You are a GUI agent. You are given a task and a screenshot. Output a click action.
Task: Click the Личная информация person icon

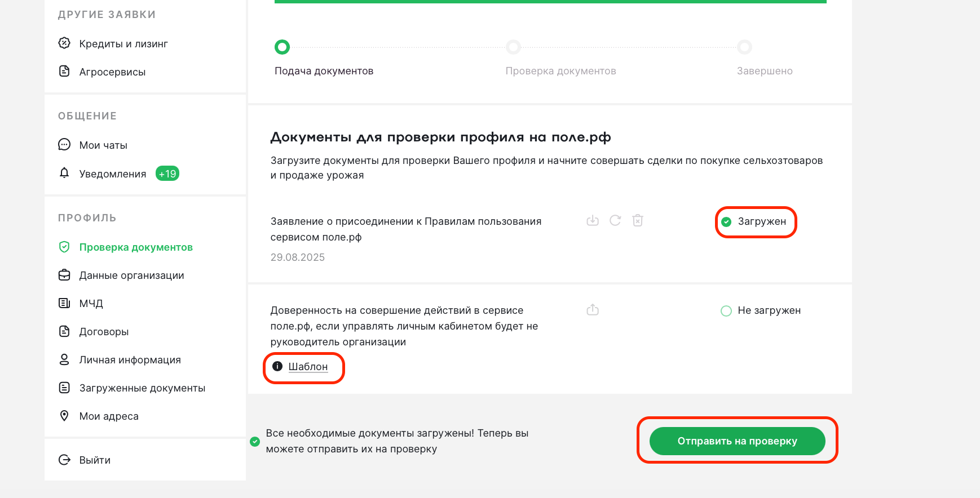(x=64, y=359)
